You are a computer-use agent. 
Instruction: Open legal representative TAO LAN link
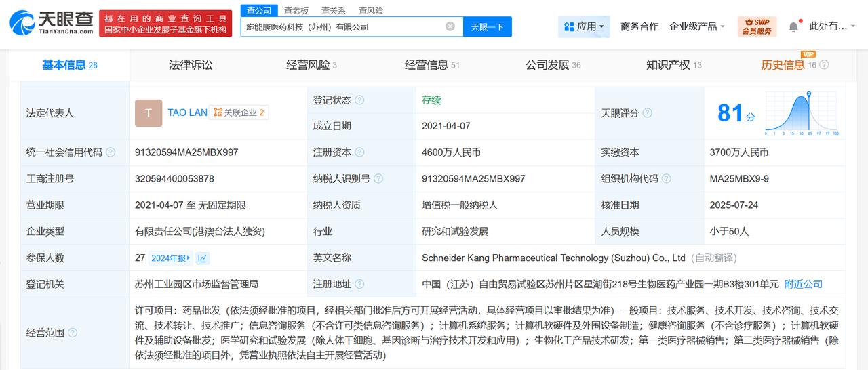point(188,112)
